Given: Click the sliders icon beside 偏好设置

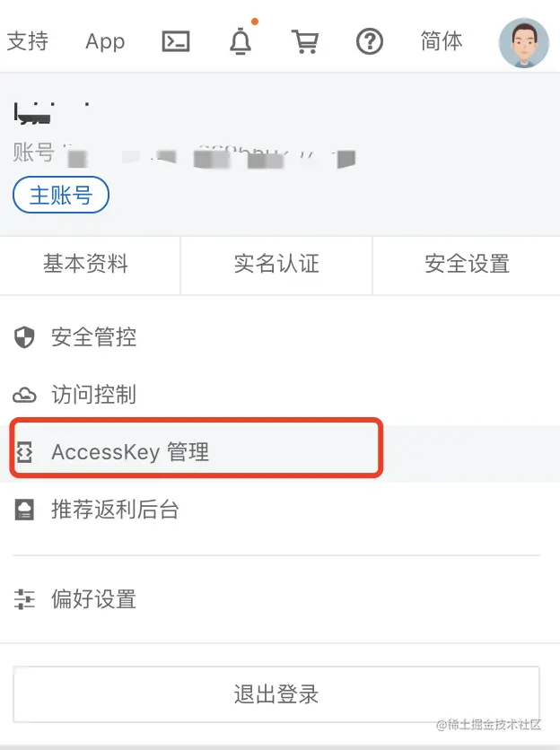Looking at the screenshot, I should [24, 599].
